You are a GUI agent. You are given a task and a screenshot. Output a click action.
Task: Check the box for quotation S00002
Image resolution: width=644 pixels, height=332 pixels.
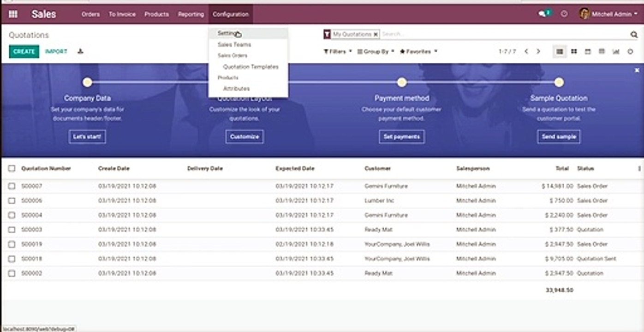(12, 273)
